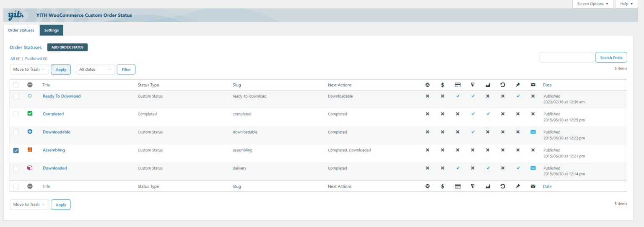Click the slug delivery
Screen dimensions: 644x227
point(239,168)
